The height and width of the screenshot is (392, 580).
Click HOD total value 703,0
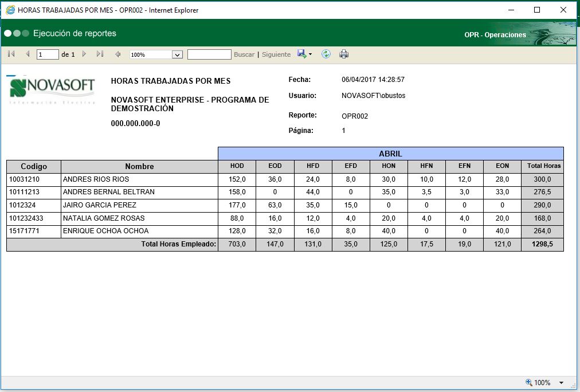[237, 244]
